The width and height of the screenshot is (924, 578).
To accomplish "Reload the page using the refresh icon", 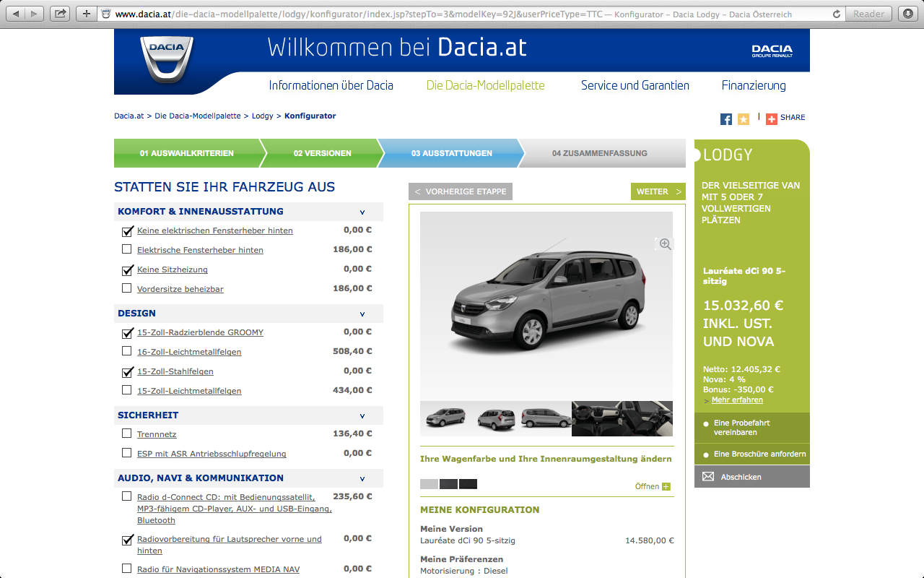I will click(837, 14).
